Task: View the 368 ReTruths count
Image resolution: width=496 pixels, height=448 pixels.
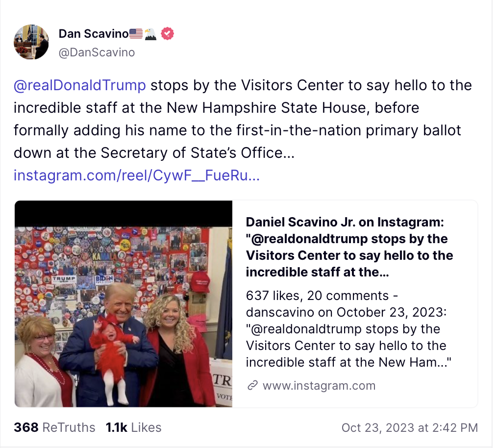Action: click(54, 427)
